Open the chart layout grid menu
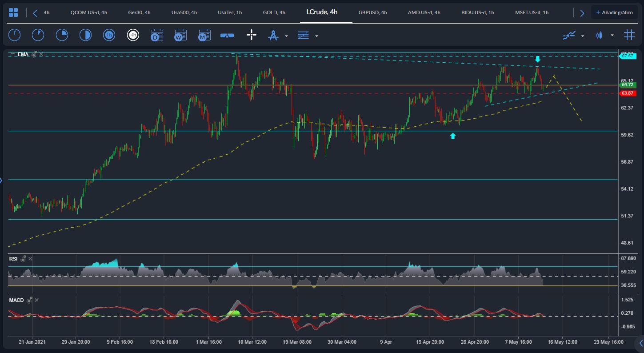The height and width of the screenshot is (353, 644). tap(13, 12)
